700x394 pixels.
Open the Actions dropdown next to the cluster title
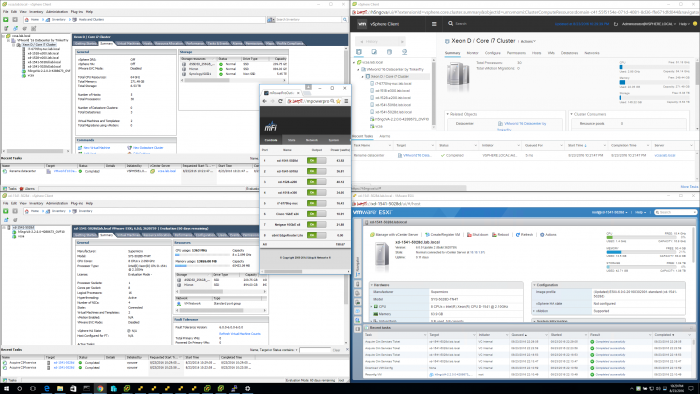click(x=528, y=41)
